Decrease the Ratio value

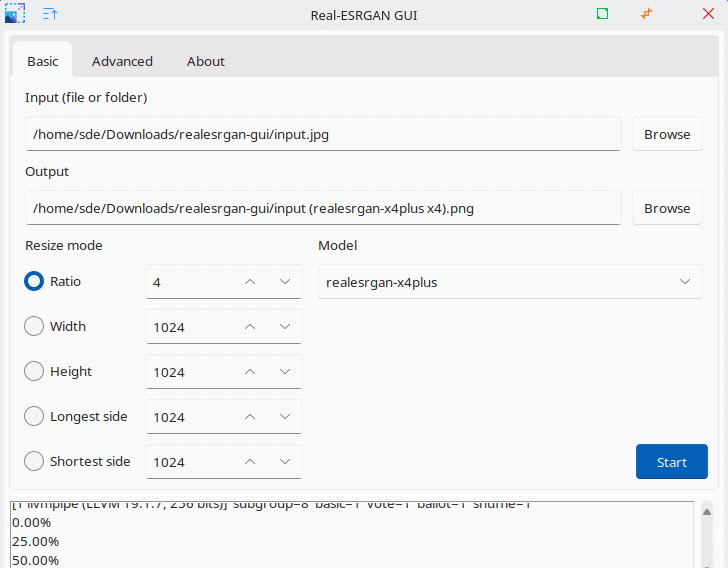[285, 281]
